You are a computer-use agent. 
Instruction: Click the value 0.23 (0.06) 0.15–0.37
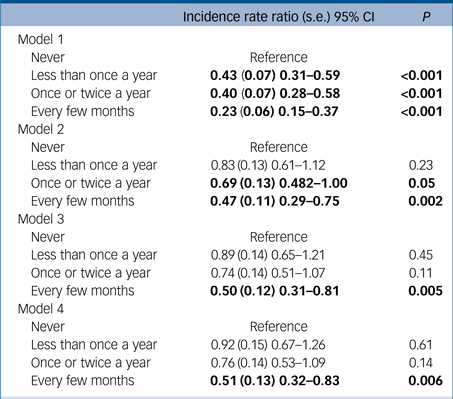point(274,111)
